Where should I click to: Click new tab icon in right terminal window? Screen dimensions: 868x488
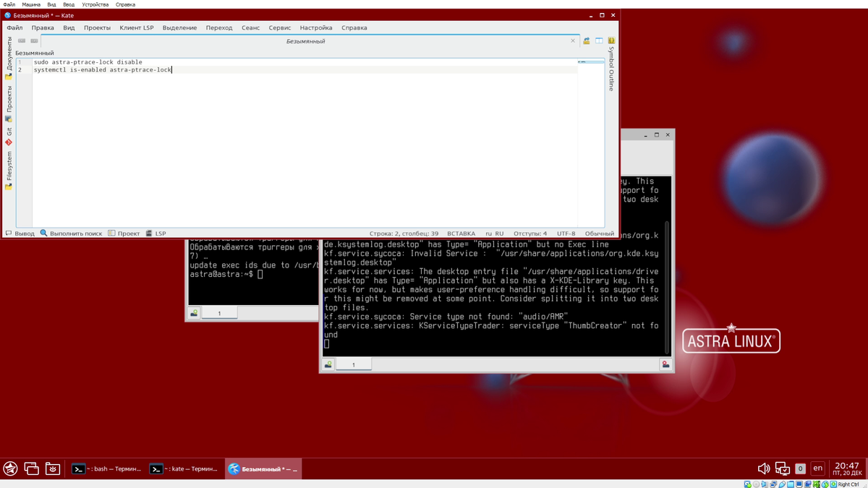pyautogui.click(x=328, y=365)
